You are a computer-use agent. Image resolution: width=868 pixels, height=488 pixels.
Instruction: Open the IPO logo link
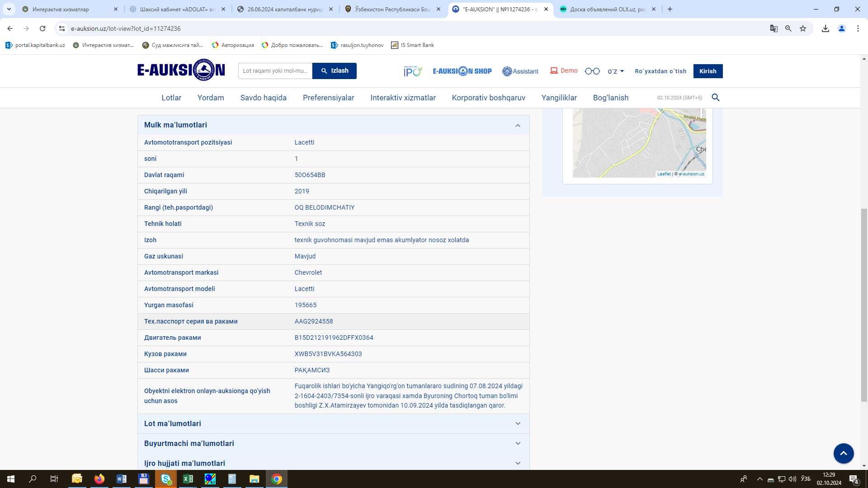pos(413,71)
